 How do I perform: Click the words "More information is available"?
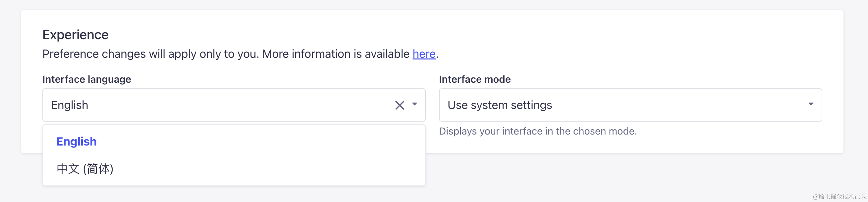coord(336,54)
